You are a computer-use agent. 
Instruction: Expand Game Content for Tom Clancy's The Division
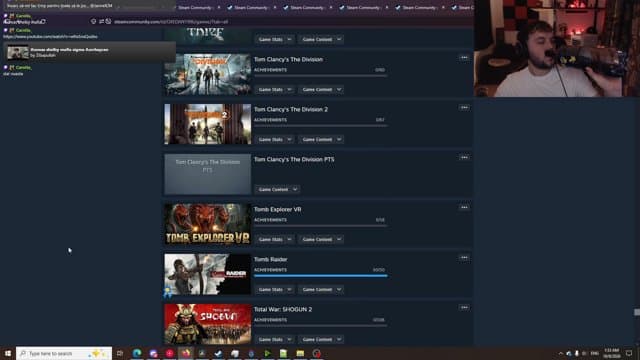point(321,89)
